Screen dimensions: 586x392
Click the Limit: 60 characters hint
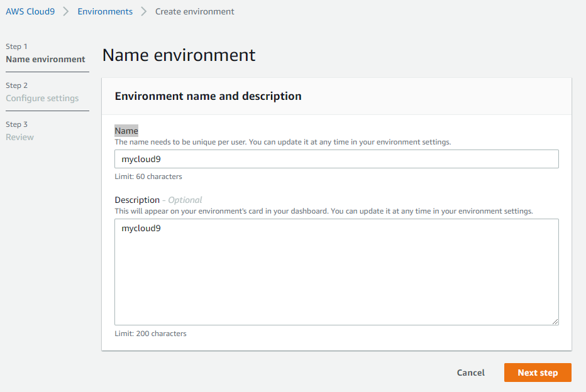148,177
